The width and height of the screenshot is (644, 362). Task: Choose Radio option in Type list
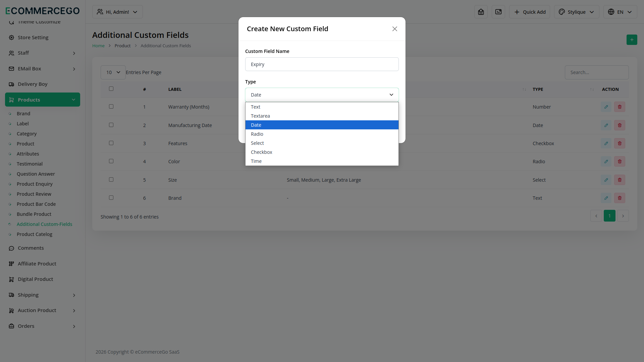tap(322, 134)
